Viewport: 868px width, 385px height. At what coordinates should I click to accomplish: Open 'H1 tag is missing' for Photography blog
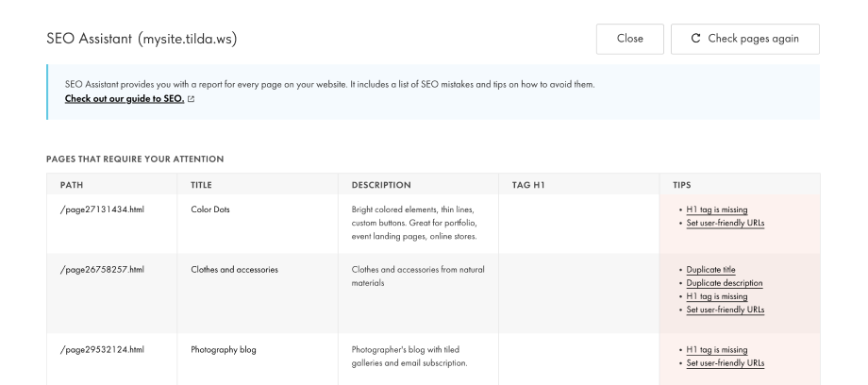point(716,349)
